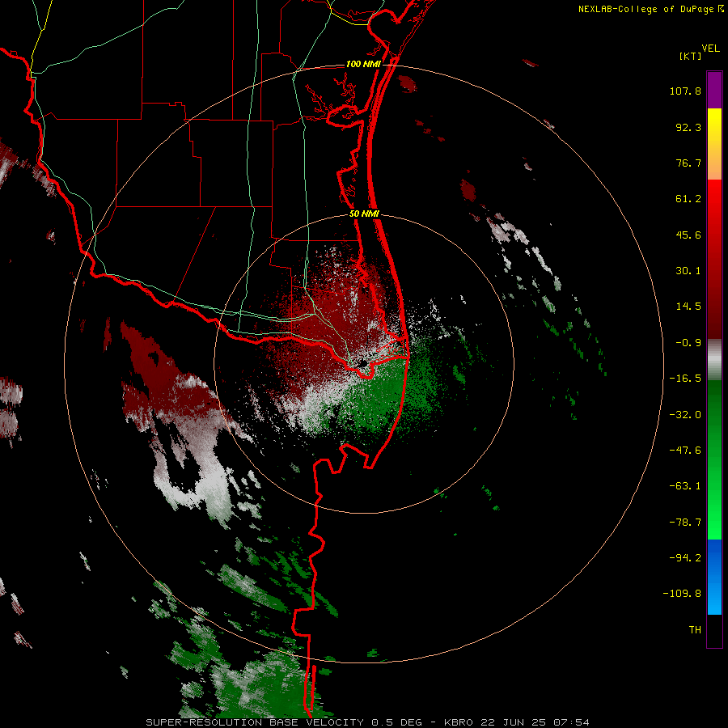Image resolution: width=728 pixels, height=728 pixels.
Task: Click the -47.6 legend value
Action: click(x=685, y=451)
